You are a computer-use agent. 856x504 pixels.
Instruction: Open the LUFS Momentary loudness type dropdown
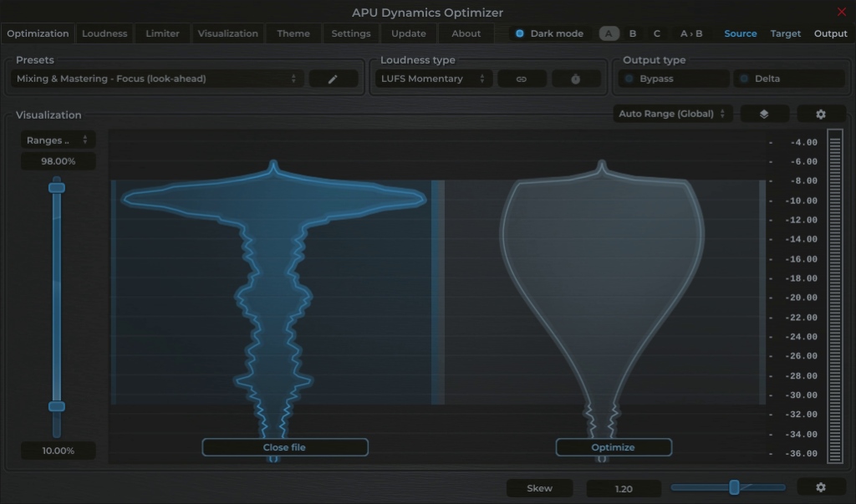tap(433, 78)
